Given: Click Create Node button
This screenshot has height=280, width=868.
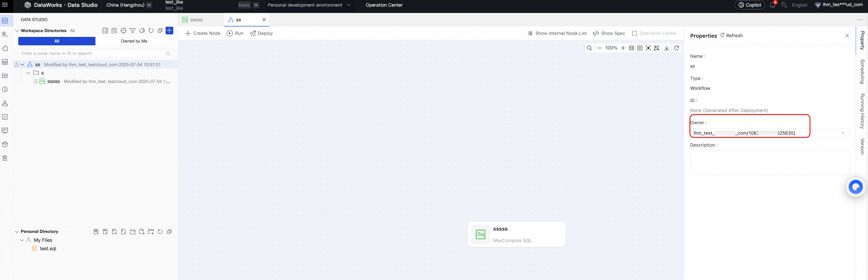Looking at the screenshot, I should tap(203, 33).
